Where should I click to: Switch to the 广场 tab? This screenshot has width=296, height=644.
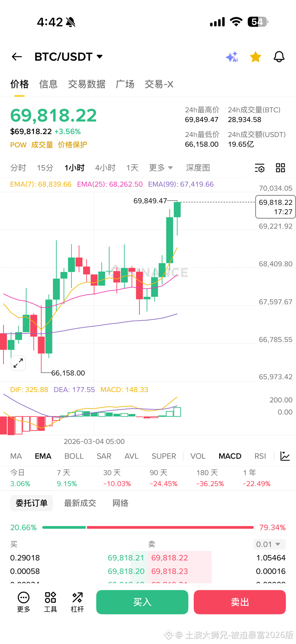pyautogui.click(x=125, y=84)
